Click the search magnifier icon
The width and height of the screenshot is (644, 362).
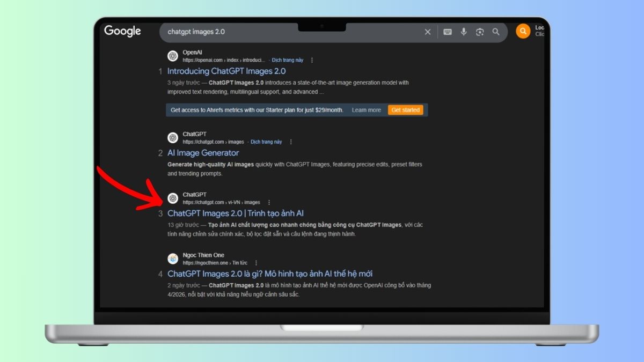coord(495,32)
